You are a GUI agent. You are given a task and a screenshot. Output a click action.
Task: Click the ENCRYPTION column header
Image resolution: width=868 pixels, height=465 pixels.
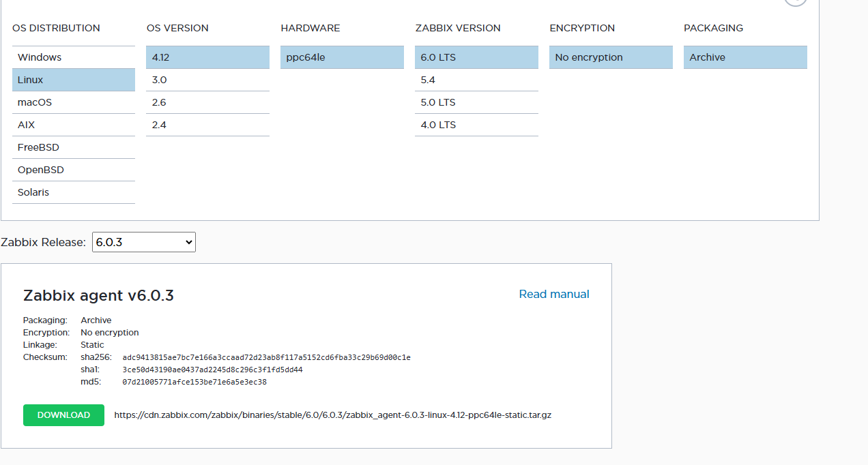tap(582, 28)
